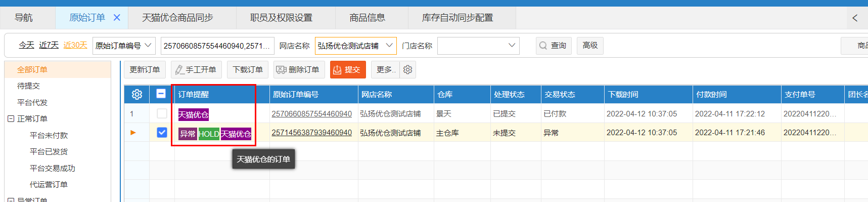
Task: Open the 导航 tab
Action: (24, 18)
